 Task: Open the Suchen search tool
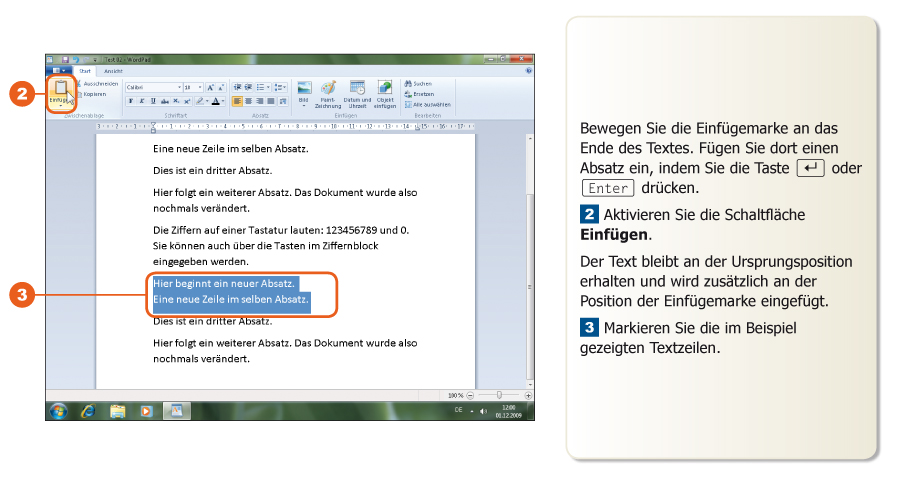[423, 84]
